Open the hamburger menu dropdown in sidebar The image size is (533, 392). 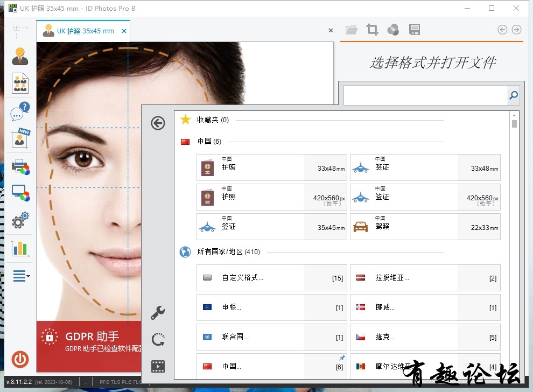pos(21,276)
